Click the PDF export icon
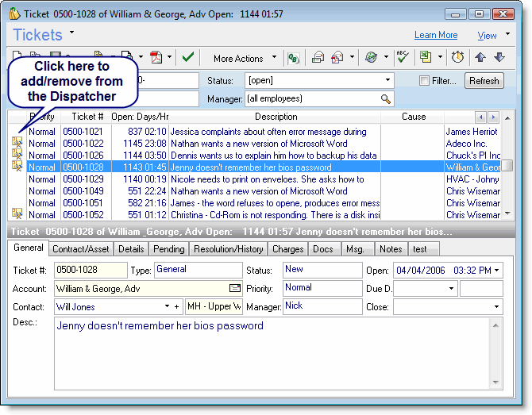532x415 pixels. 156,57
